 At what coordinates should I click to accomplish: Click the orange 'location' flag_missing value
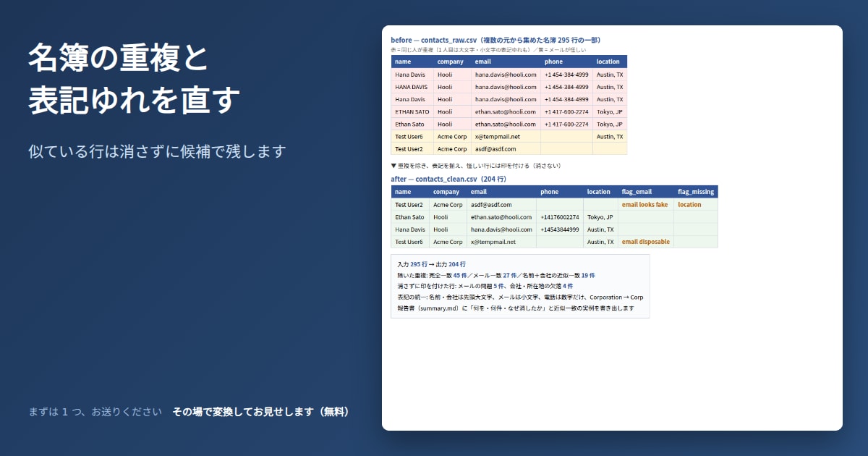689,205
